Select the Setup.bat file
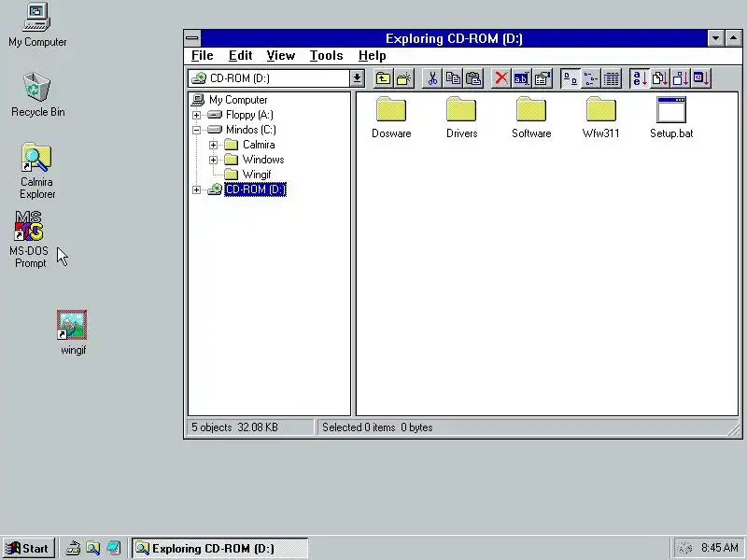Image resolution: width=747 pixels, height=560 pixels. pyautogui.click(x=671, y=118)
